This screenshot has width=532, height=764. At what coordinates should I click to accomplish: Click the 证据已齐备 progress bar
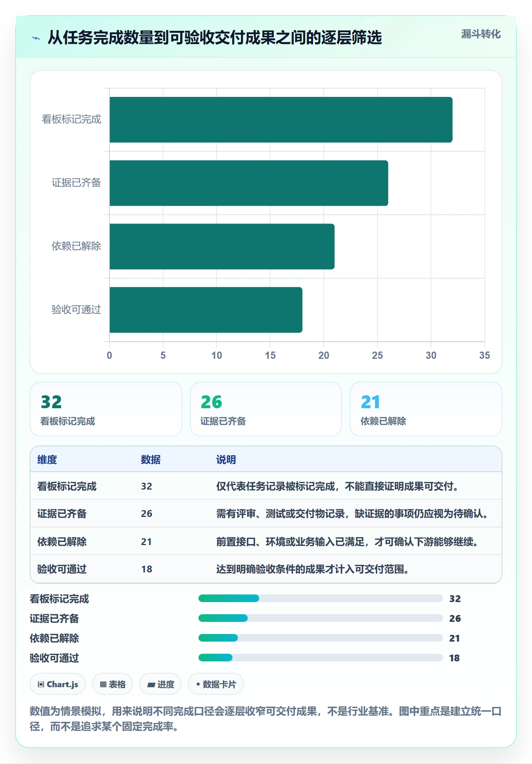tap(320, 618)
